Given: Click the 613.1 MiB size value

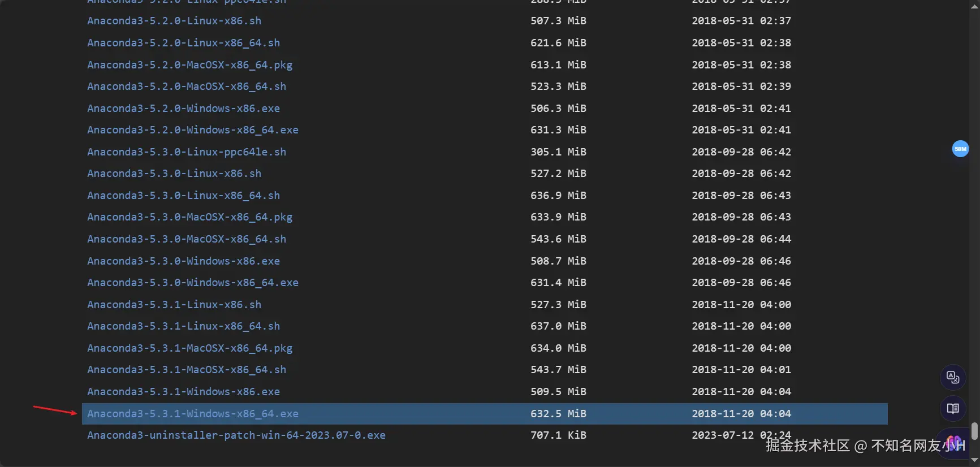Looking at the screenshot, I should click(x=558, y=65).
